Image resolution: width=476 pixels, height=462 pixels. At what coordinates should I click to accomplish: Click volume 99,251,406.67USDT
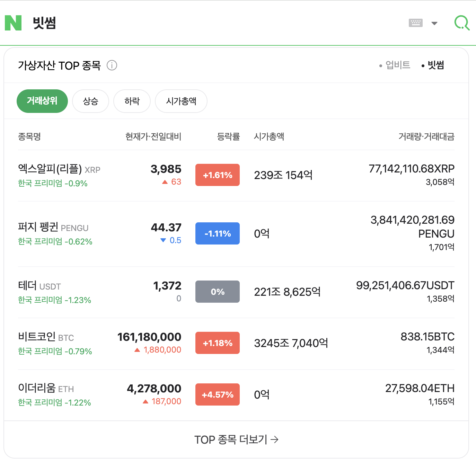[x=405, y=285]
